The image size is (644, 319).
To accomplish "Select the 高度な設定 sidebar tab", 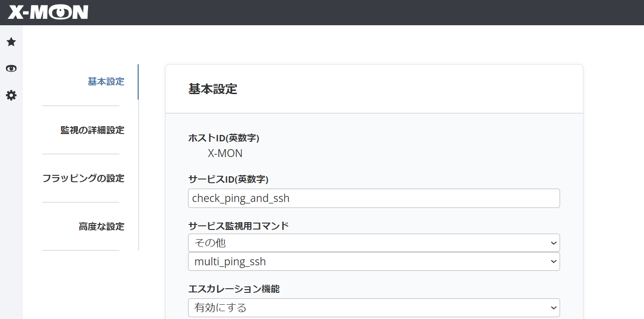I will (101, 227).
